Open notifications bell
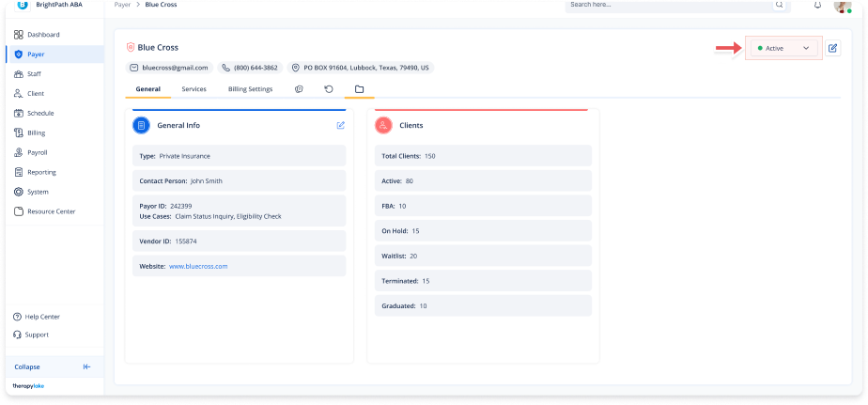This screenshot has width=868, height=405. click(x=817, y=5)
